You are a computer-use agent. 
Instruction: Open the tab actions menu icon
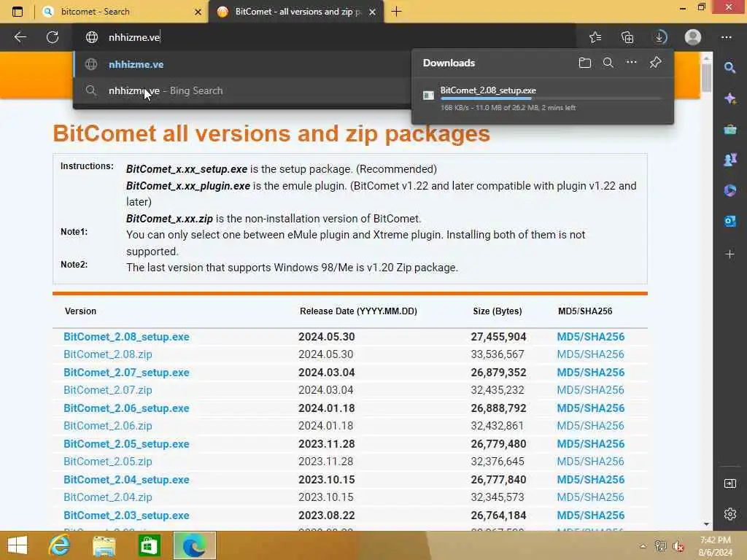[18, 12]
